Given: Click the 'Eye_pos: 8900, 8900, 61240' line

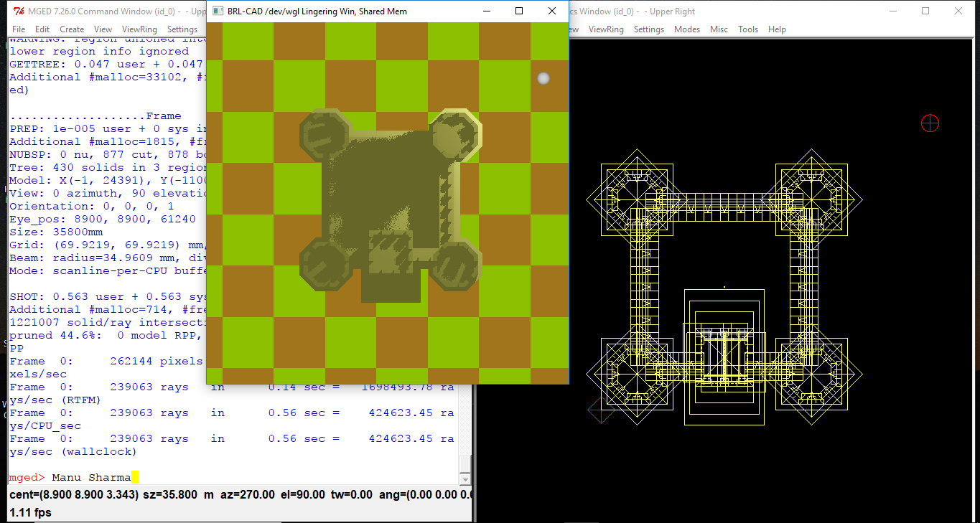Looking at the screenshot, I should (103, 220).
